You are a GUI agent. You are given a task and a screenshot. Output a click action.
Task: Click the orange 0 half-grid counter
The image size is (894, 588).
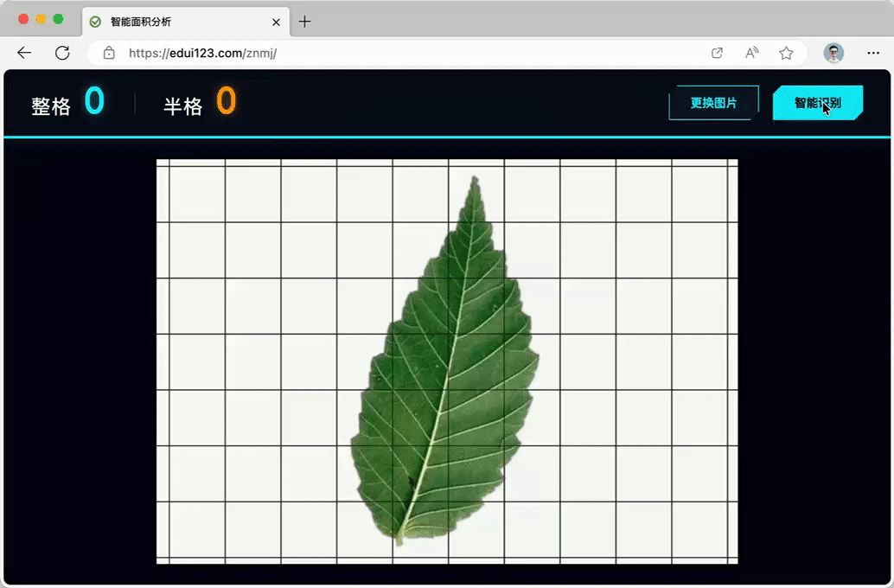[x=227, y=101]
